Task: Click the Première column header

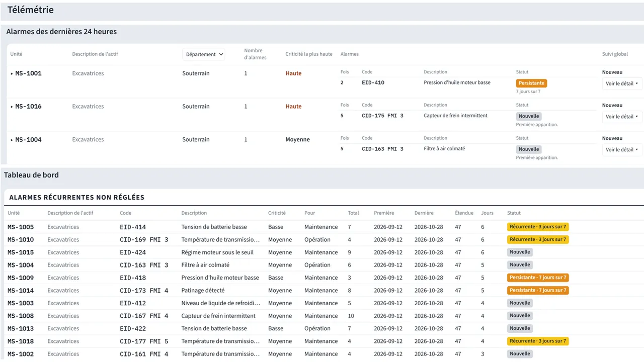Action: click(384, 213)
